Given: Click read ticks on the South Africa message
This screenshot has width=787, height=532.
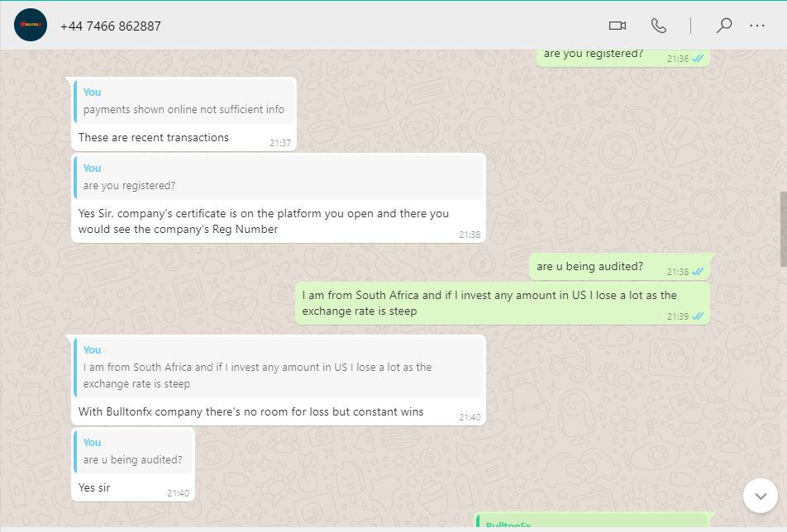Looking at the screenshot, I should click(699, 316).
